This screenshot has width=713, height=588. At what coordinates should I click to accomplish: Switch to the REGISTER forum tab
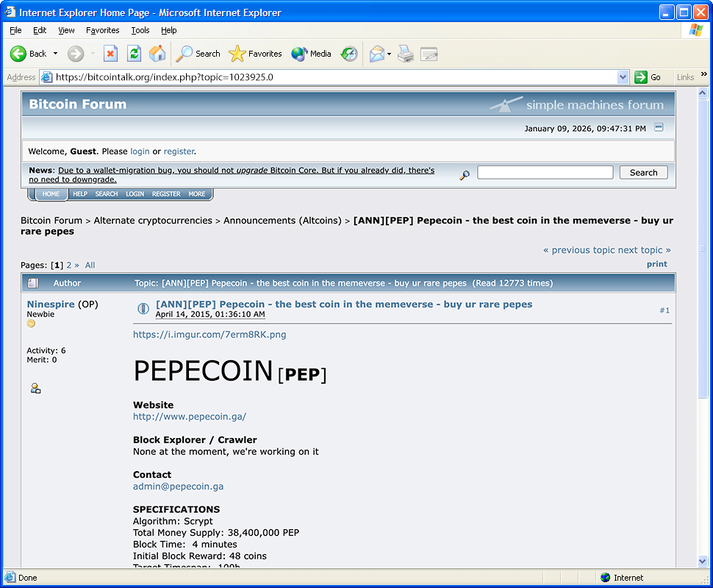coord(165,193)
